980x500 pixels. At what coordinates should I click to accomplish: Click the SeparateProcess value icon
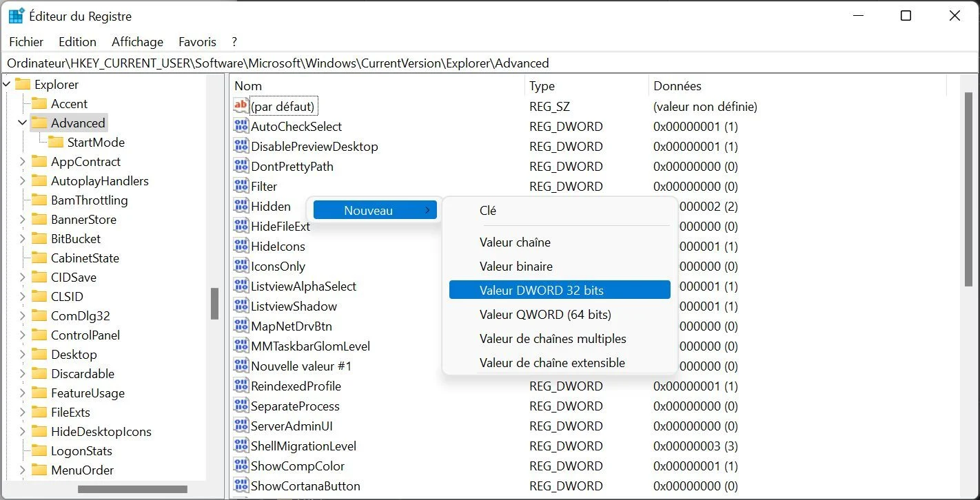[241, 406]
